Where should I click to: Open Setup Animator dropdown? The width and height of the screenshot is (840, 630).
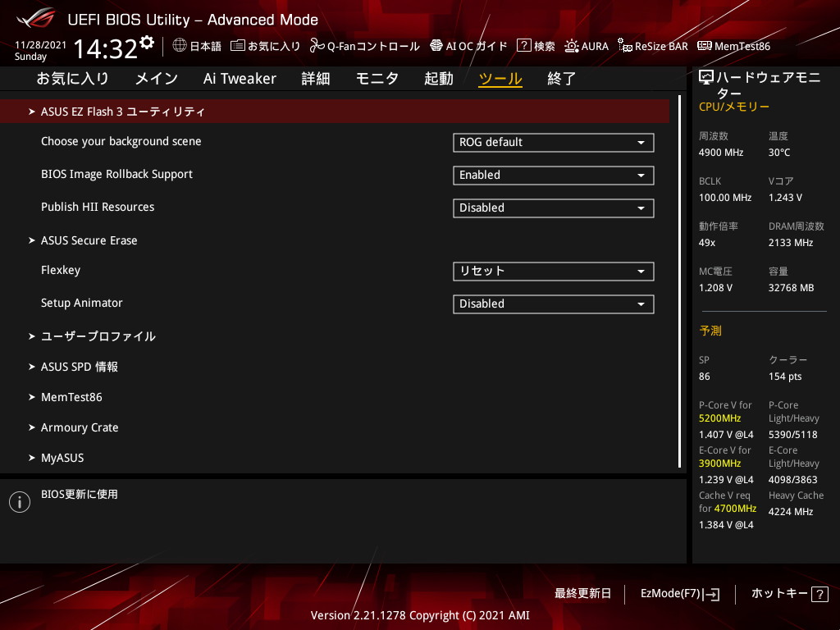click(x=554, y=304)
